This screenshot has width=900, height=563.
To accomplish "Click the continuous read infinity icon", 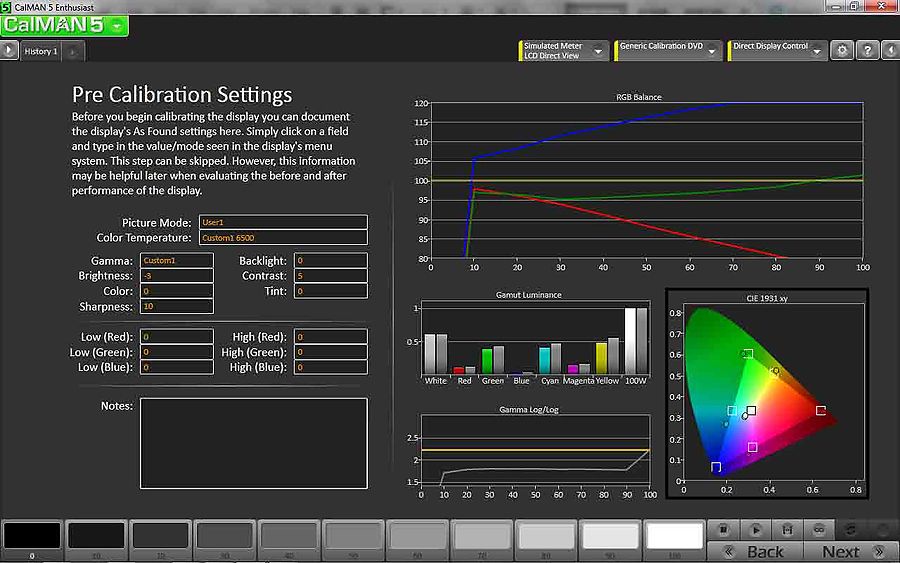I will 818,529.
